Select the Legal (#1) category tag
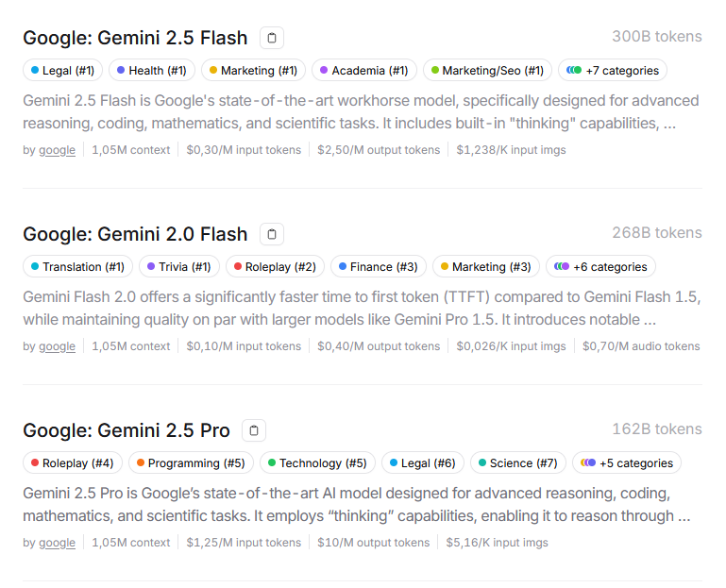The image size is (726, 588). tap(62, 70)
